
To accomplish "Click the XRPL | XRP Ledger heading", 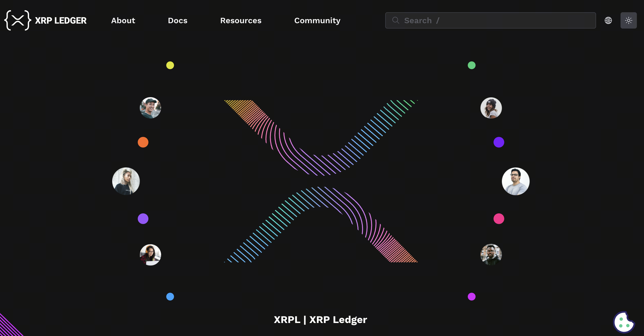I will click(x=320, y=319).
